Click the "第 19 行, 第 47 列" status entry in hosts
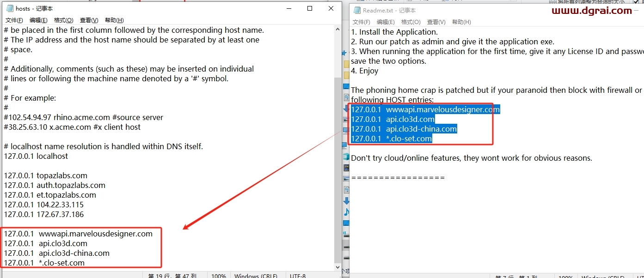The image size is (644, 278). (172, 276)
